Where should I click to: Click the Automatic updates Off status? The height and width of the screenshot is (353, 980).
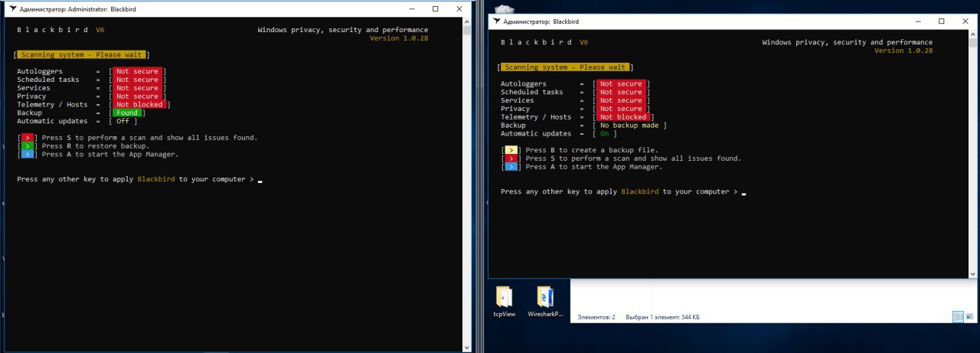122,121
